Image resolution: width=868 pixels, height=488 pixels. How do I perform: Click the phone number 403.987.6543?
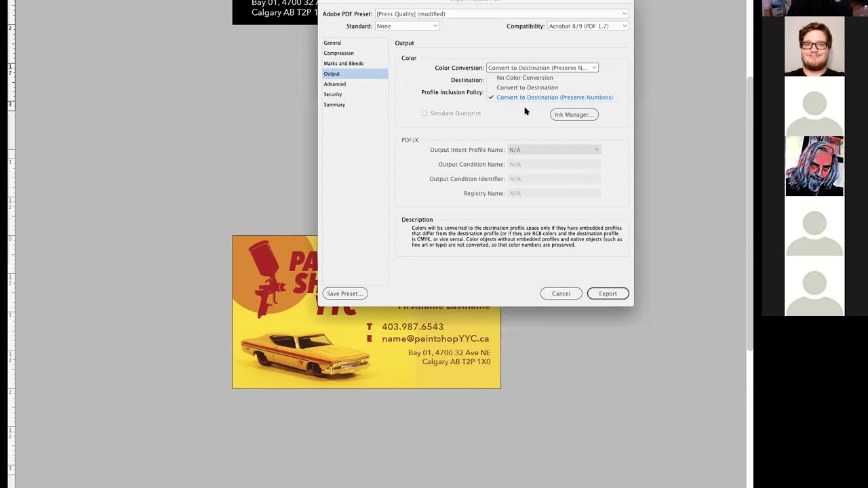point(412,327)
